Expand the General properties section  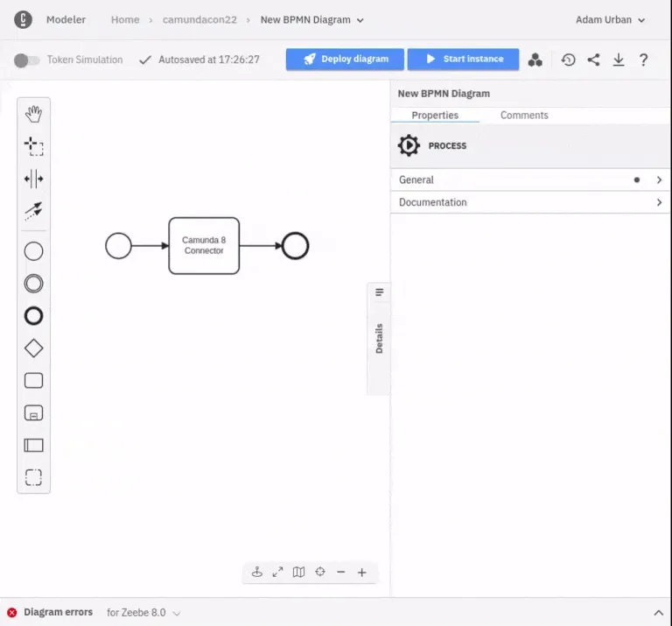[529, 179]
